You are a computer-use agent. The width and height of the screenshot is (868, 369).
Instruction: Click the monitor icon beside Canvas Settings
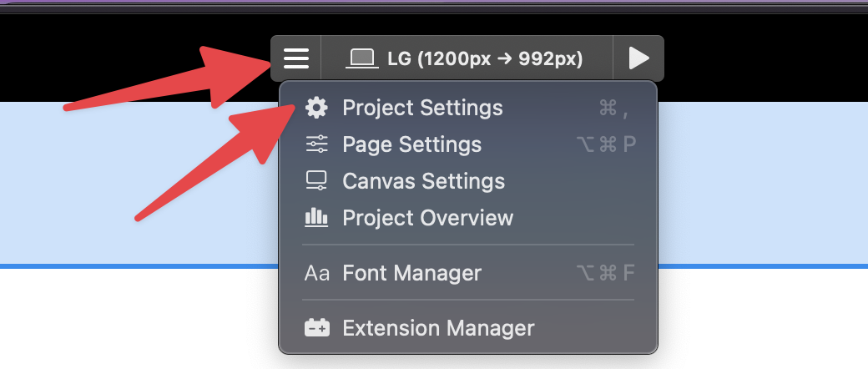(x=316, y=181)
